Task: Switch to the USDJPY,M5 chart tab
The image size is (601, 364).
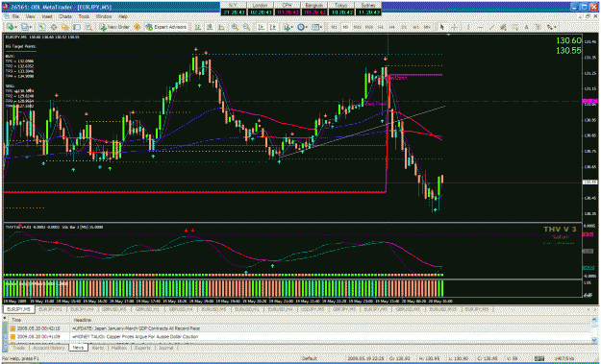Action: [312, 309]
